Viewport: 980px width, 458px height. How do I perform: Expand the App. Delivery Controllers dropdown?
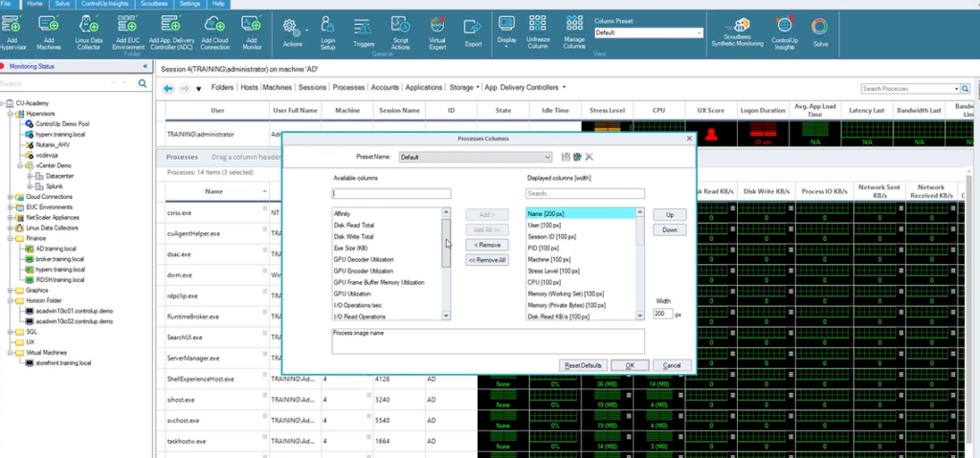pyautogui.click(x=564, y=87)
